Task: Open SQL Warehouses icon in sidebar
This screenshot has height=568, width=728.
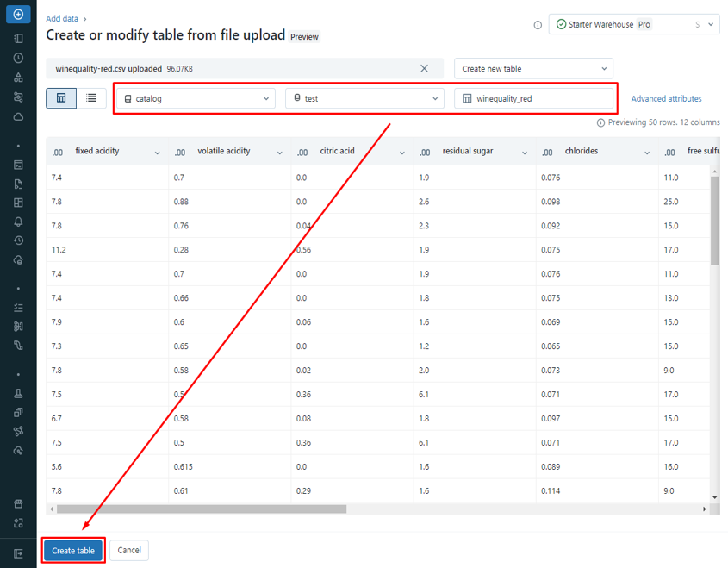Action: point(18,260)
